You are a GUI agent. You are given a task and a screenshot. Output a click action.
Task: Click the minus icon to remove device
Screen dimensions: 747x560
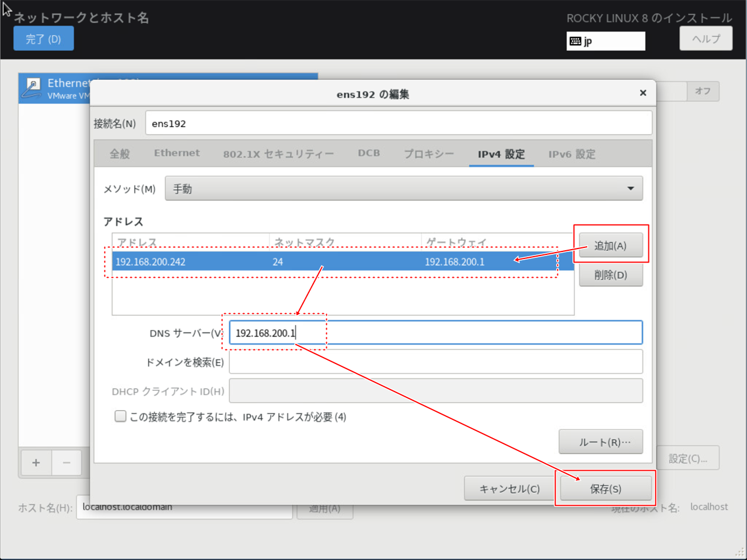tap(67, 463)
